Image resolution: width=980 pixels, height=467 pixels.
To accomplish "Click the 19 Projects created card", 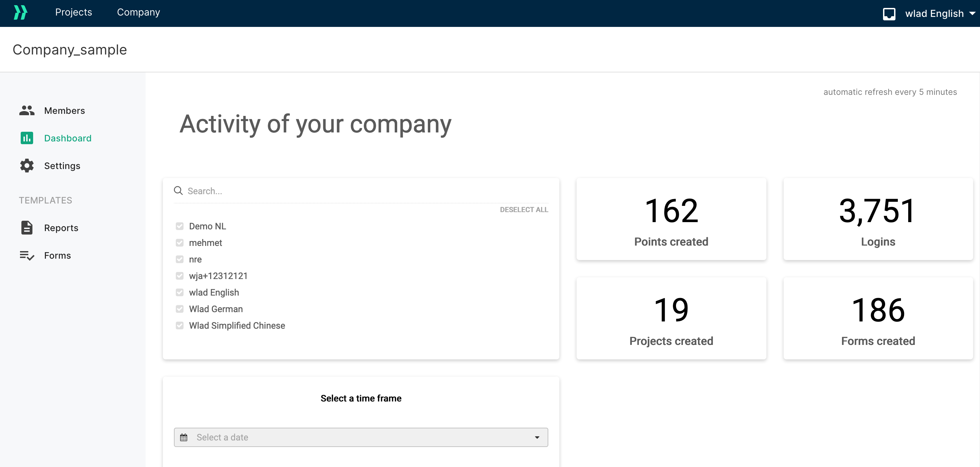I will click(x=671, y=318).
